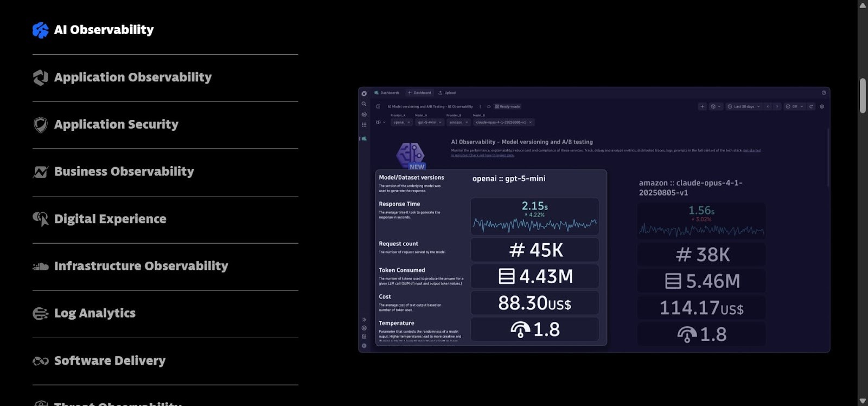
Task: Click the Model/Dataset versions label
Action: click(x=411, y=177)
